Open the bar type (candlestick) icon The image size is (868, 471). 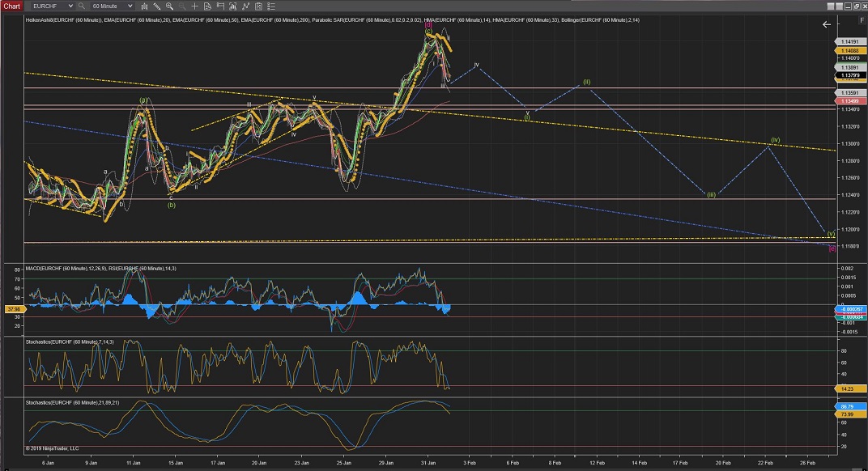(144, 6)
